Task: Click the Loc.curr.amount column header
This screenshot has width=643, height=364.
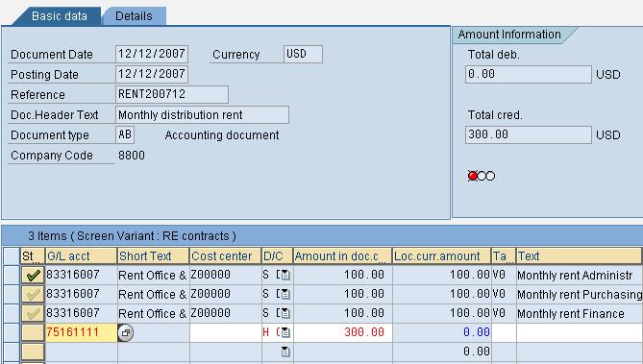Action: (442, 256)
